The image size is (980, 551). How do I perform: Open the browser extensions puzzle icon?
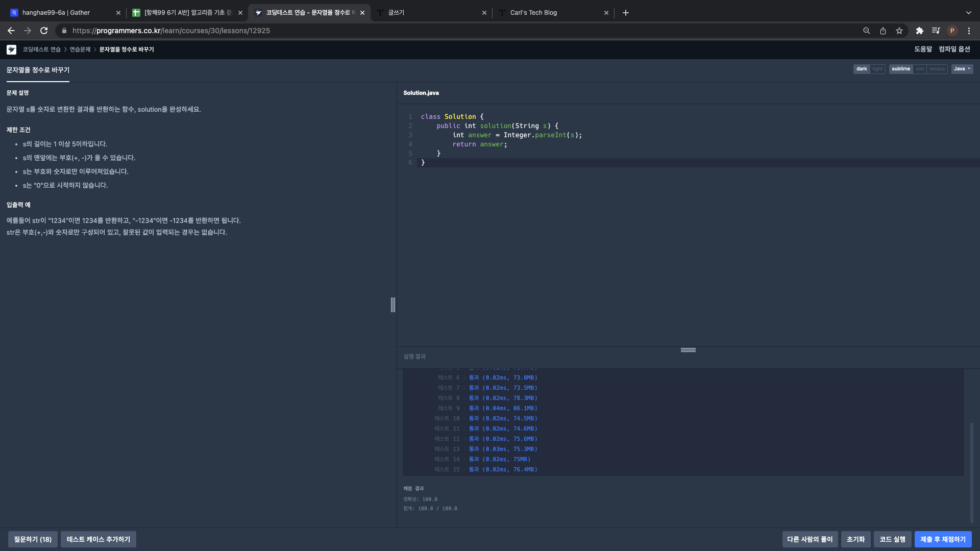click(919, 31)
